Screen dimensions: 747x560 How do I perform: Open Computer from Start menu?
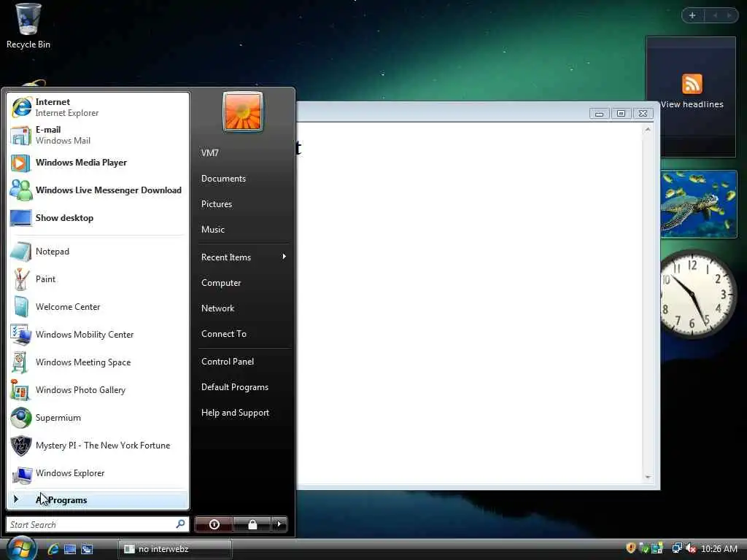click(x=244, y=283)
